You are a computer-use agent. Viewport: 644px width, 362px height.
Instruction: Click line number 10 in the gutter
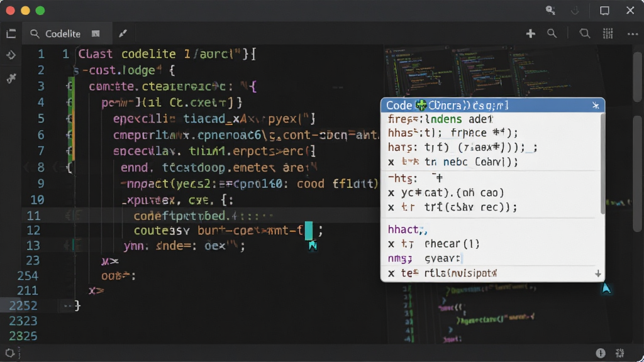coord(37,200)
